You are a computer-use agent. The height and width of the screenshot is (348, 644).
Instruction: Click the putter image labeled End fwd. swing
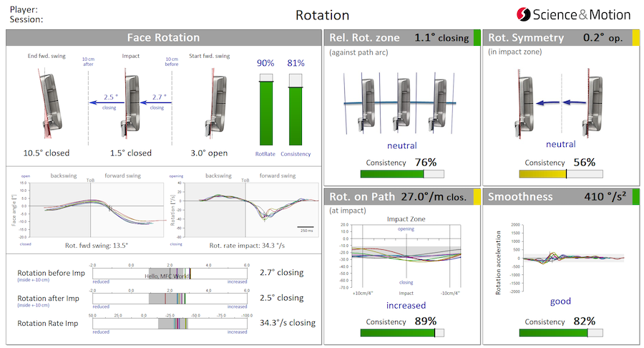[x=49, y=102]
